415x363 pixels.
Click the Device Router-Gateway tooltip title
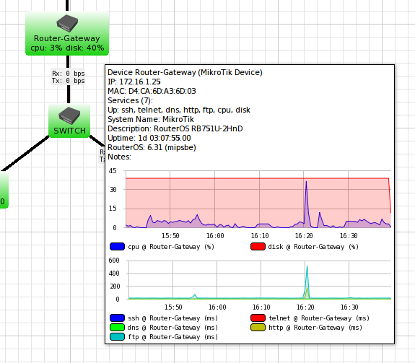tap(185, 72)
